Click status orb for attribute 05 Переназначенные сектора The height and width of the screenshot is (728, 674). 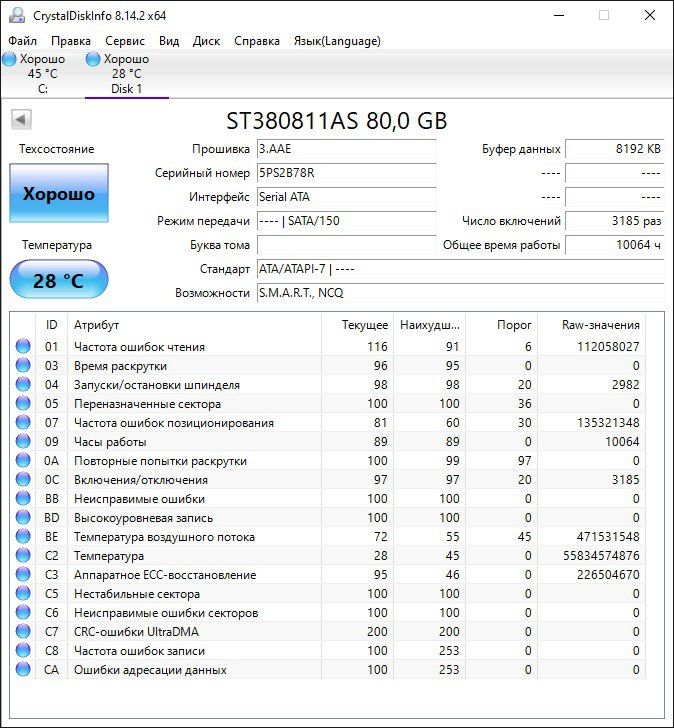click(x=23, y=403)
